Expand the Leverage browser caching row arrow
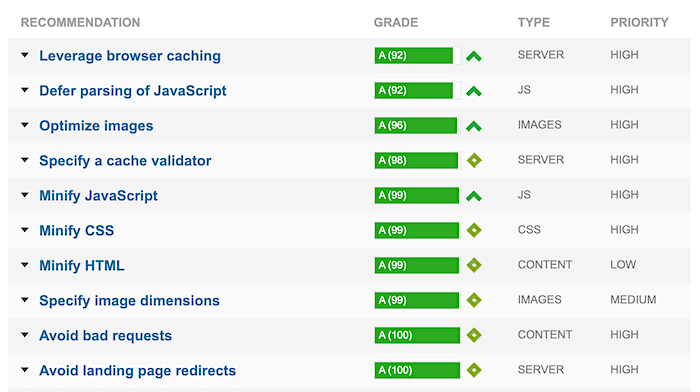The image size is (700, 392). (x=25, y=55)
